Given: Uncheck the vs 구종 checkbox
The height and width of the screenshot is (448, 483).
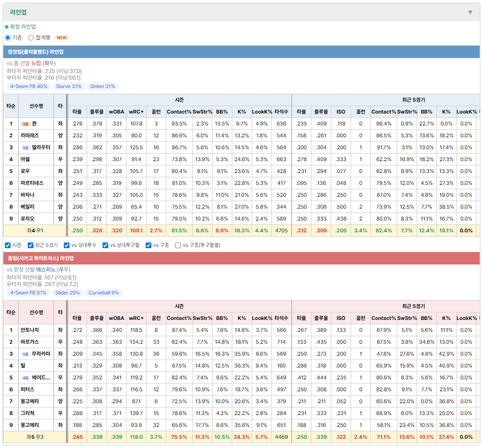Looking at the screenshot, I should (x=149, y=245).
